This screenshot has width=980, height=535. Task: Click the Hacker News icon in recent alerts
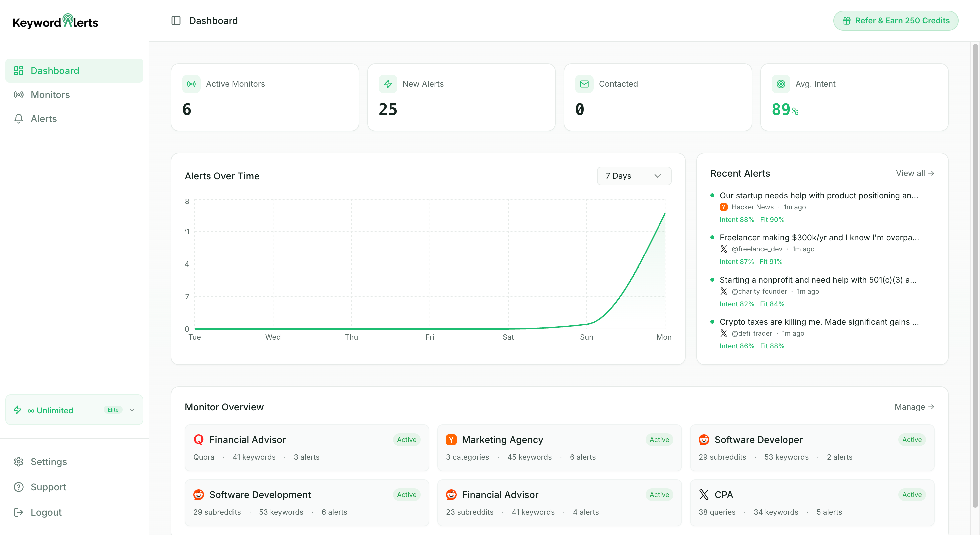[723, 207]
